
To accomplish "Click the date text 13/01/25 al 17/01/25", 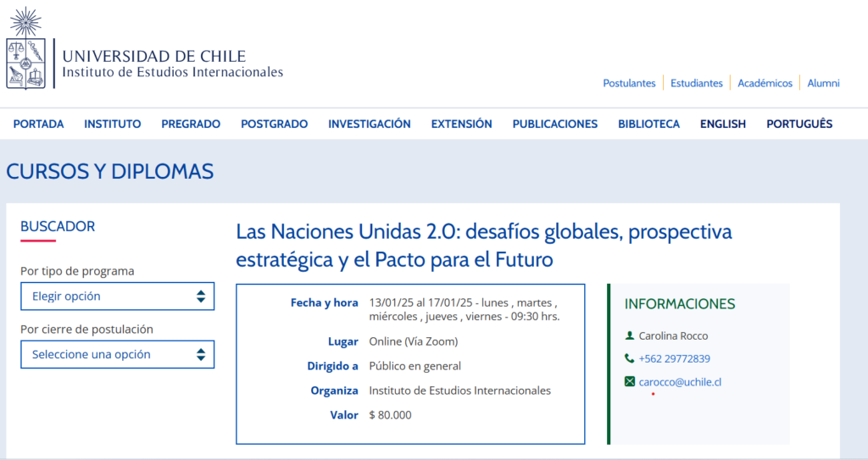I will [x=420, y=302].
